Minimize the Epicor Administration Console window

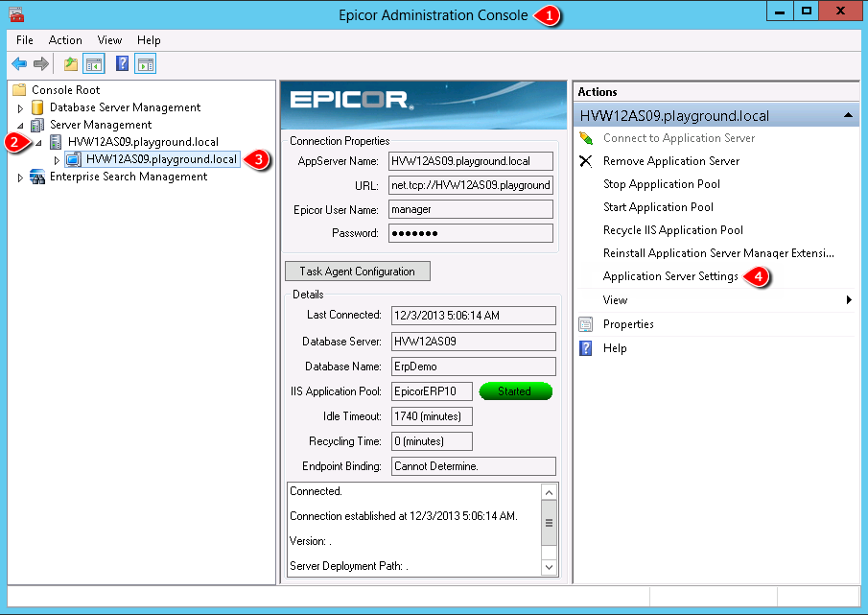point(780,12)
